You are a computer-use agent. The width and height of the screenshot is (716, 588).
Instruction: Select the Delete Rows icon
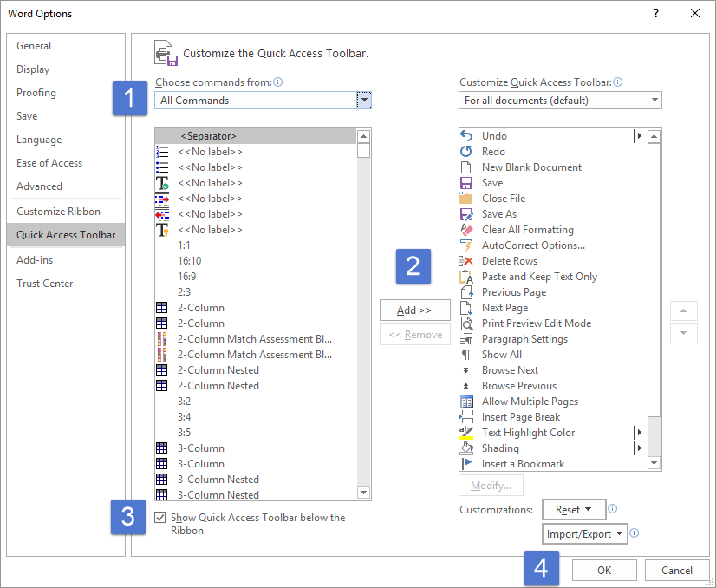(466, 261)
